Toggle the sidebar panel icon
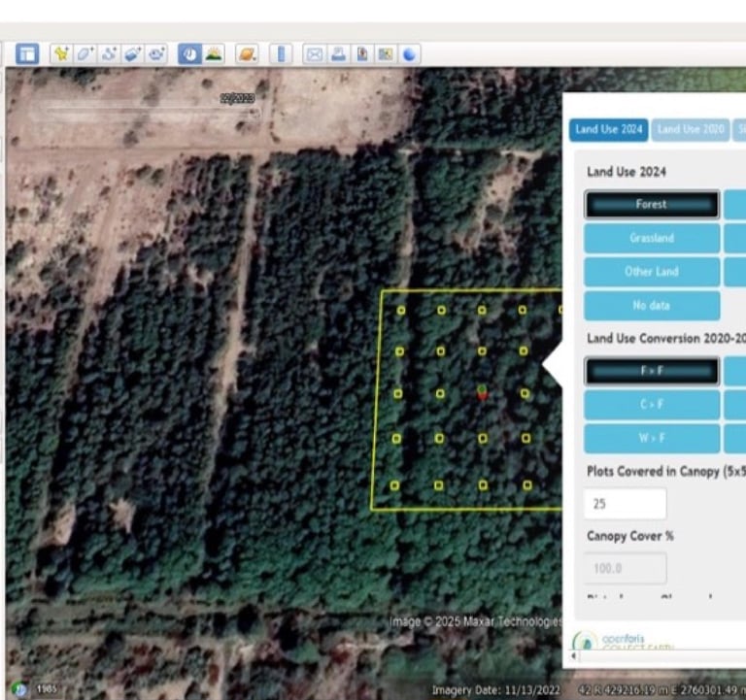Screen dimensions: 746x700 [27, 53]
